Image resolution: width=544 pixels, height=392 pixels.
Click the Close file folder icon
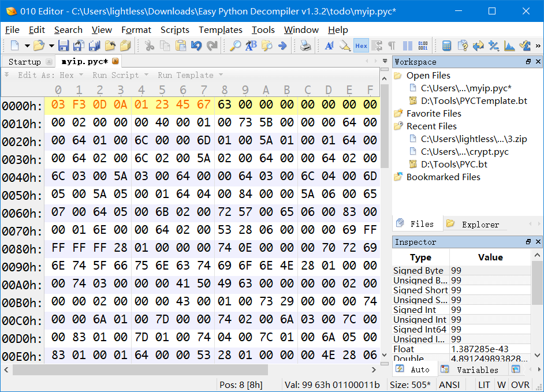pos(110,46)
